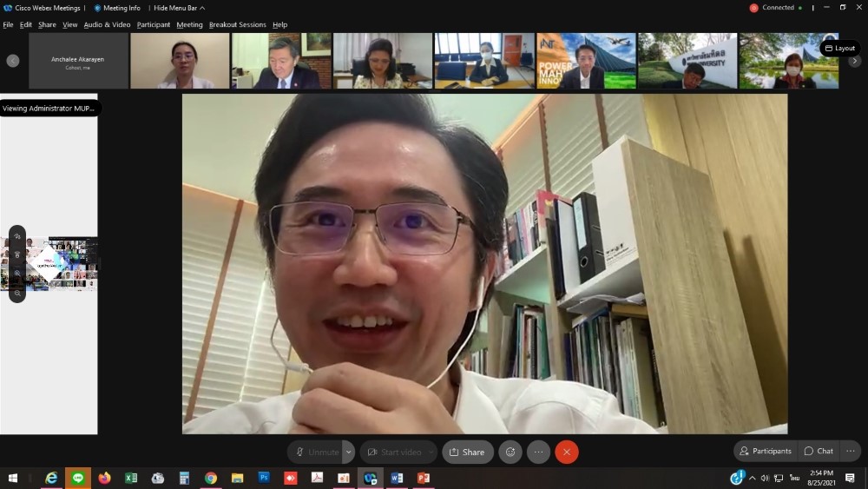Open panel options ellipsis beside Chat
The width and height of the screenshot is (868, 489).
coord(851,451)
